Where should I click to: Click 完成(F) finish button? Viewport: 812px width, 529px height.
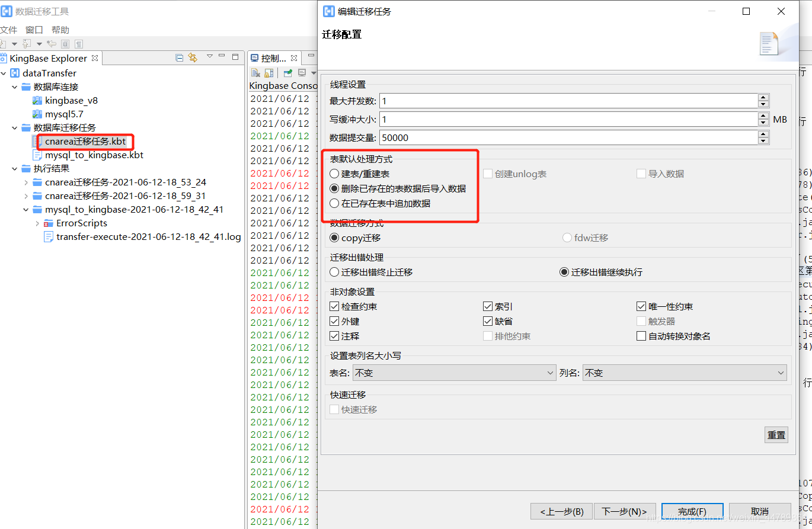[692, 511]
